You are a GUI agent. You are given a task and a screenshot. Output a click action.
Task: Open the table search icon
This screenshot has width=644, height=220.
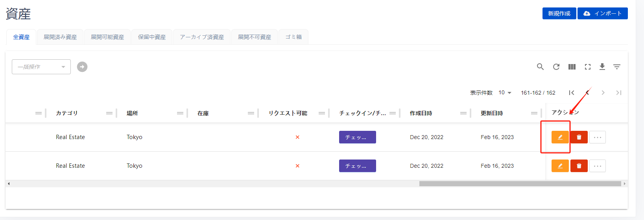point(540,67)
